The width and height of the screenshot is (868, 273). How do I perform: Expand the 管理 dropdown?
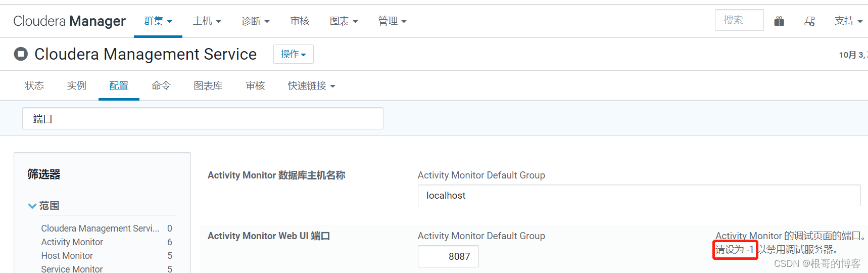(x=392, y=21)
